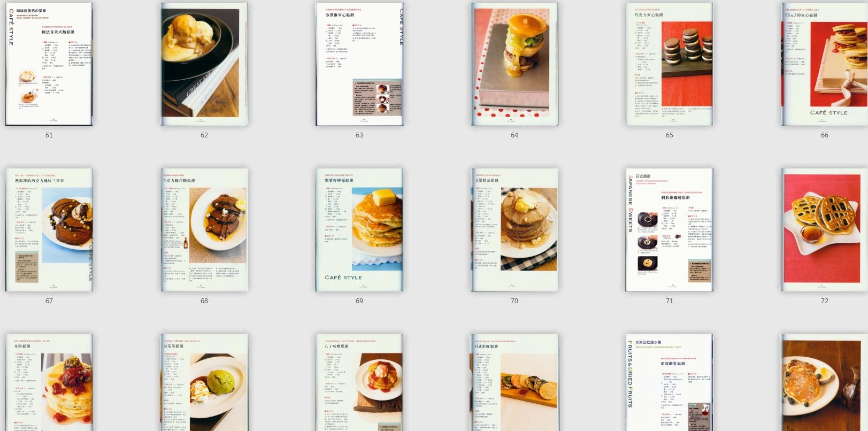Image resolution: width=868 pixels, height=431 pixels.
Task: Open page 71 Japanese Sweets section thumbnail
Action: tap(669, 230)
